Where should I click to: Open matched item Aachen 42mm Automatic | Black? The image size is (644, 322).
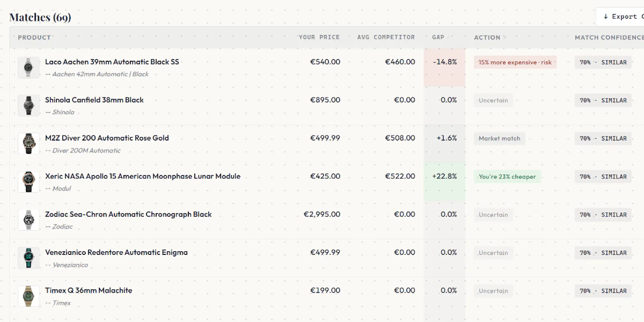pyautogui.click(x=100, y=74)
